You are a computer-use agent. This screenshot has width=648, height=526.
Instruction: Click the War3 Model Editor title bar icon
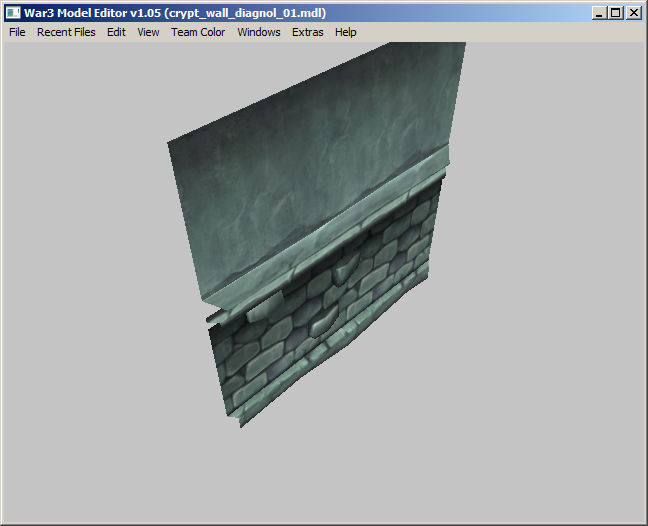pos(13,13)
